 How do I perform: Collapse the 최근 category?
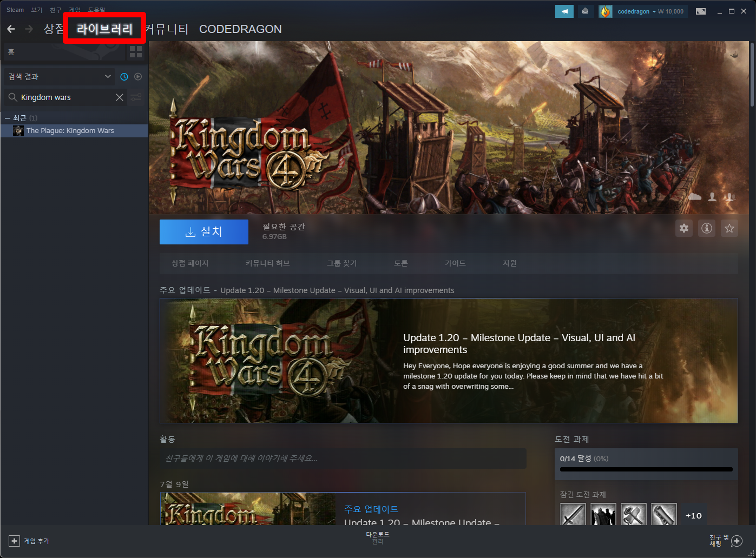coord(8,118)
